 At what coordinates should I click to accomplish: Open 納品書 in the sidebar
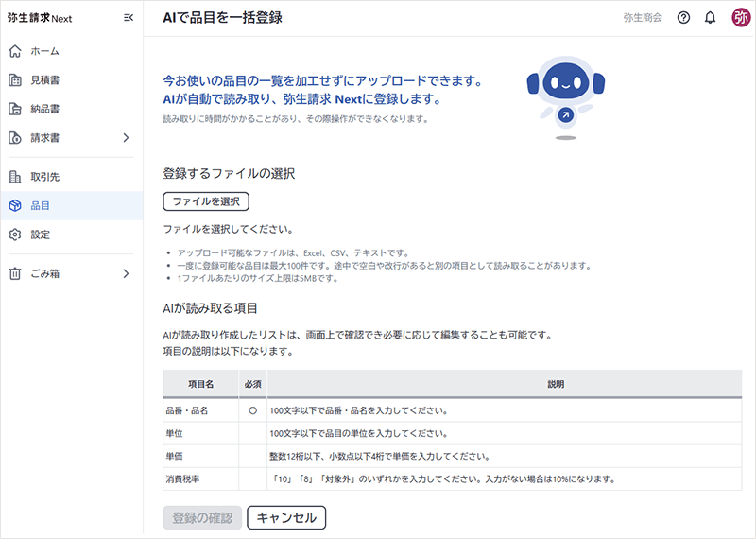tap(72, 109)
